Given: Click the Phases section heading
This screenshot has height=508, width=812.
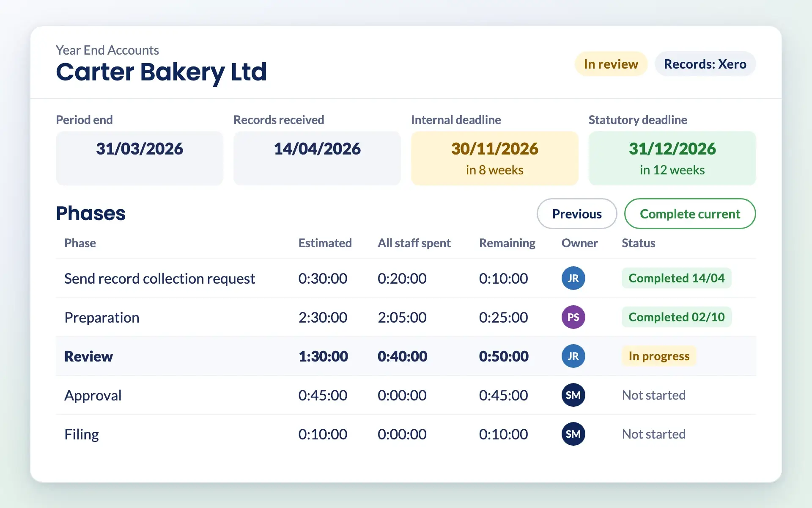Looking at the screenshot, I should pos(91,213).
